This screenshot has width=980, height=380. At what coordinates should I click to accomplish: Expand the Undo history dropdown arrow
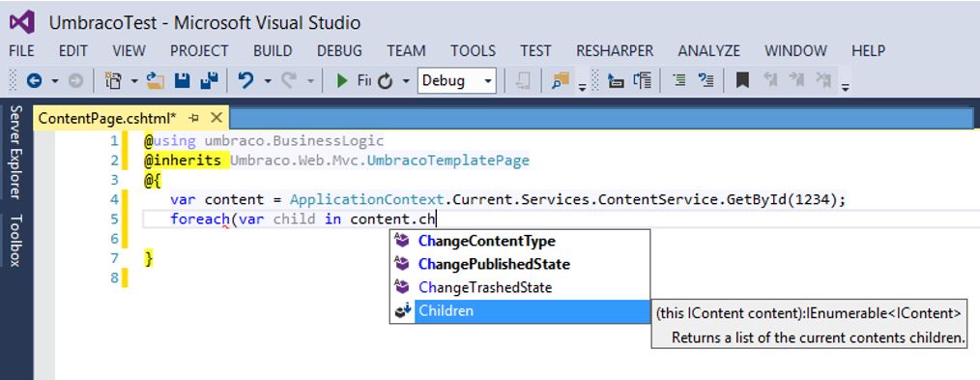click(268, 81)
